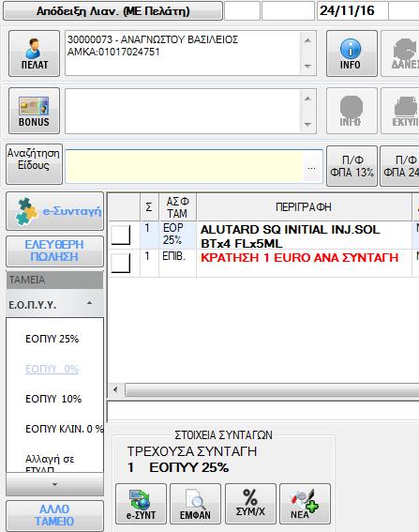Screen dimensions: 419x532
Task: Collapse the Ε.Ο.Π.Υ.Υ. funds group
Action: coord(89,303)
